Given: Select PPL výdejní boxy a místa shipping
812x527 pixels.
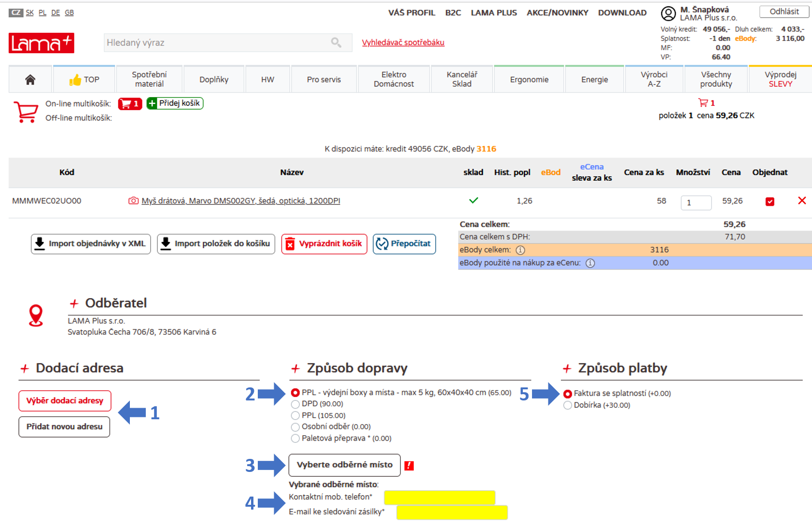Looking at the screenshot, I should 295,393.
